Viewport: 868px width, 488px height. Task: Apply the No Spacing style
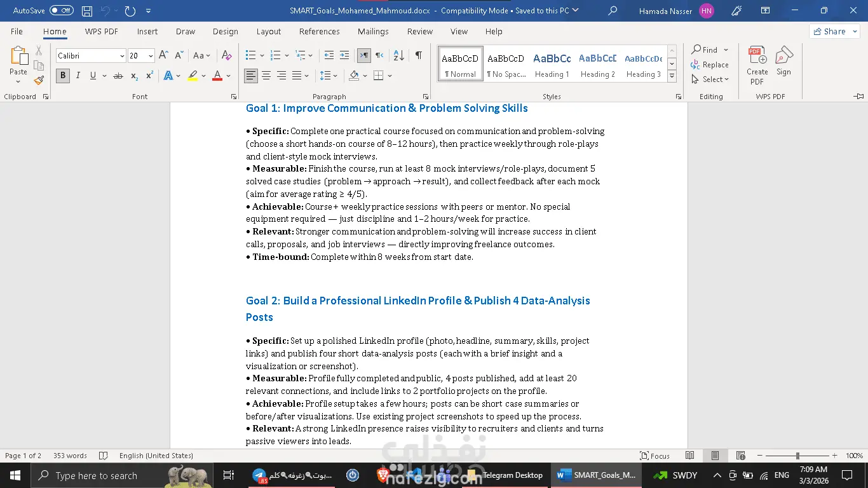point(506,64)
